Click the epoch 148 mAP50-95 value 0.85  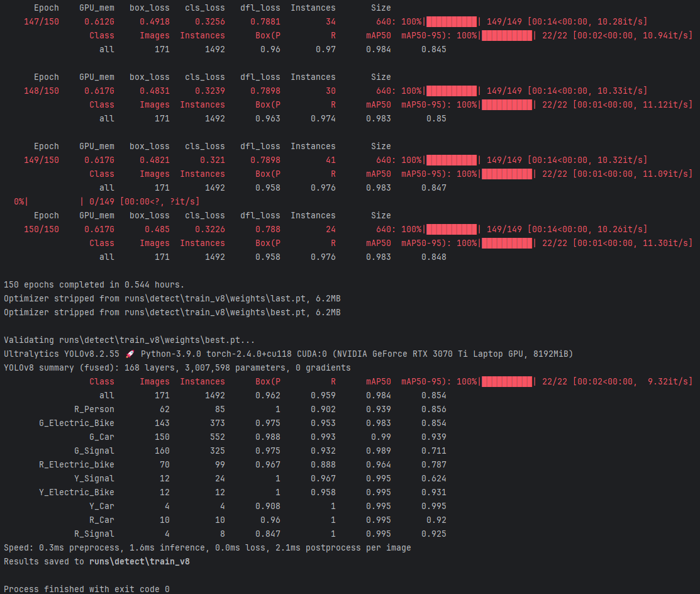(x=436, y=118)
